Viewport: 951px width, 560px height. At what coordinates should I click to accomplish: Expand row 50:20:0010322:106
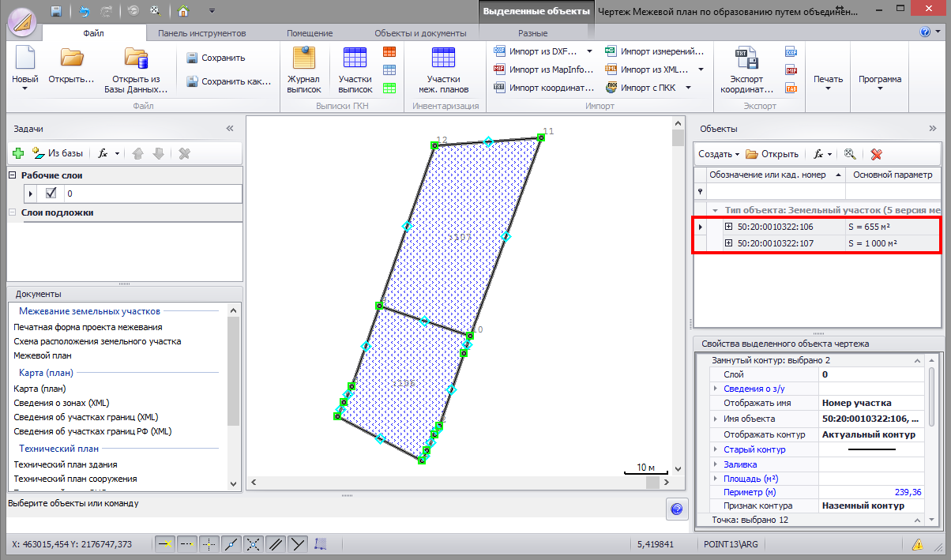pyautogui.click(x=728, y=227)
